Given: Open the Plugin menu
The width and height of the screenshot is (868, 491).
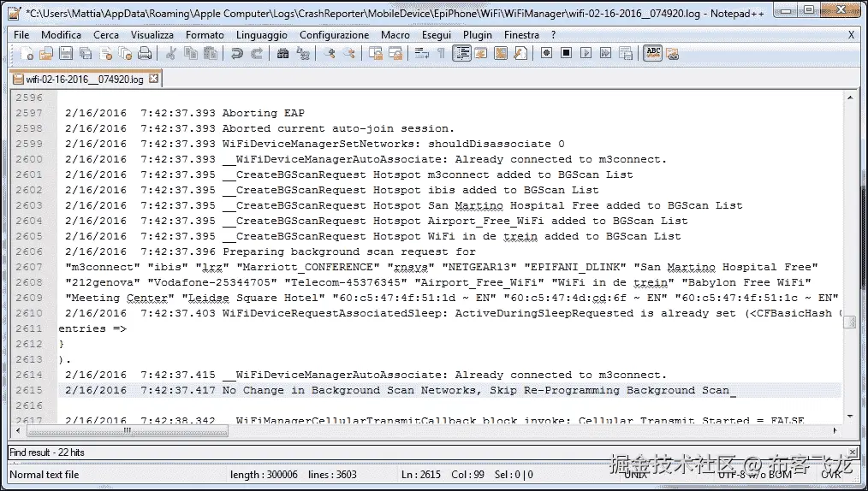Looking at the screenshot, I should click(x=477, y=35).
